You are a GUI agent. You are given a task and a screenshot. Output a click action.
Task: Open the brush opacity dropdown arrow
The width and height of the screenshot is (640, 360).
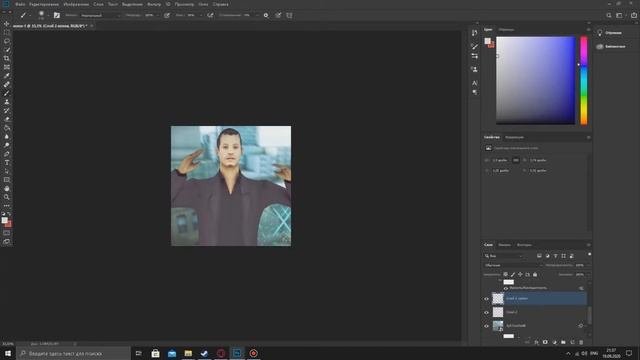click(x=158, y=15)
